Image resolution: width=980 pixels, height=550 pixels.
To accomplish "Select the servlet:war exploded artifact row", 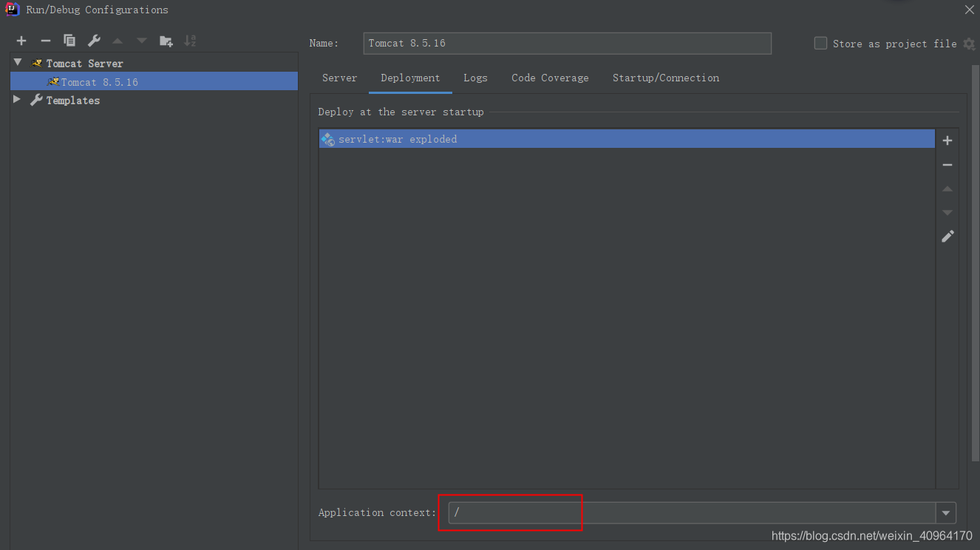I will 627,139.
